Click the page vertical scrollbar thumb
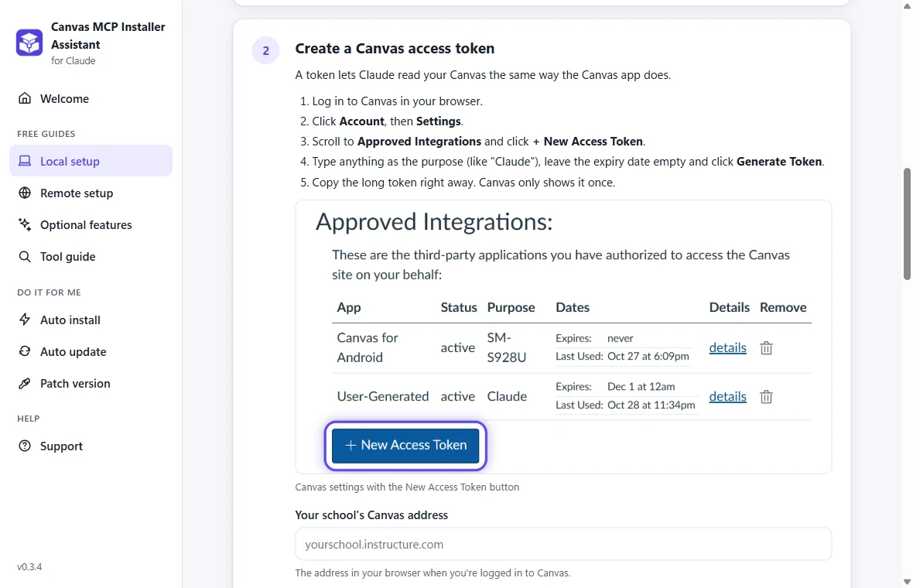The width and height of the screenshot is (913, 588). [907, 224]
